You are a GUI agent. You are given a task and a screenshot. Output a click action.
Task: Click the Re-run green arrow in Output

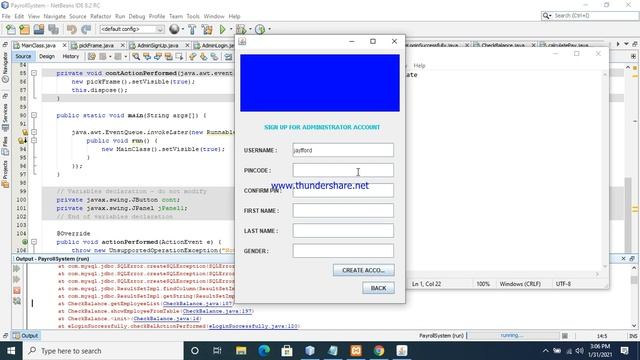[17, 269]
